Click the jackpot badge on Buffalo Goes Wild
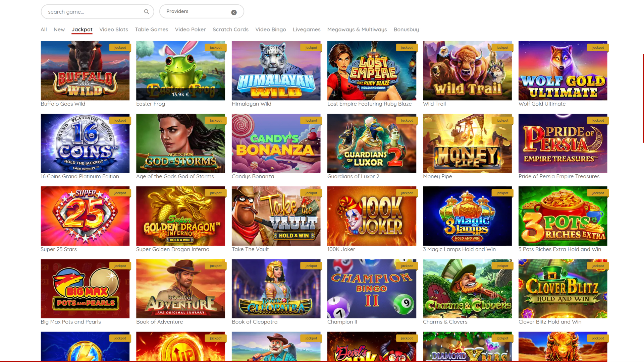 click(x=120, y=47)
